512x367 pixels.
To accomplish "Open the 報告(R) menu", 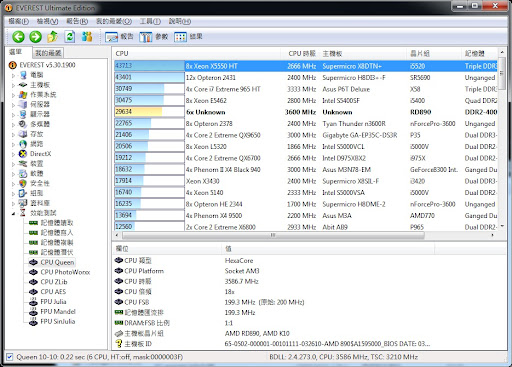I will 77,21.
